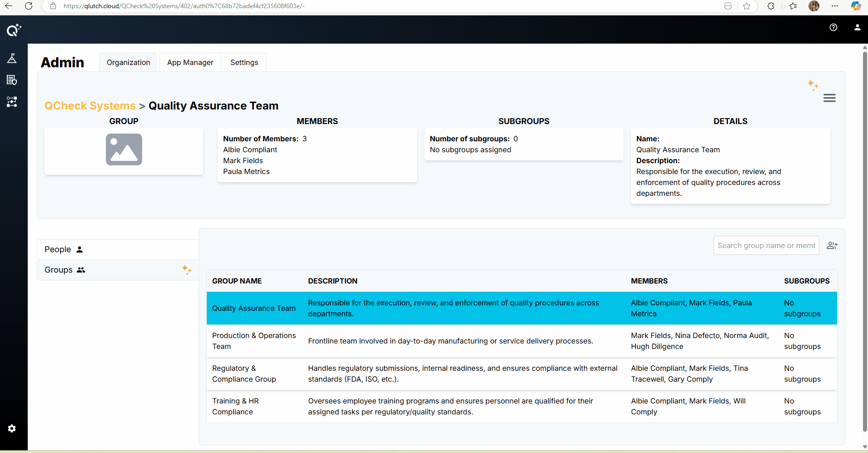Click the Qlutch logo icon
Image resolution: width=868 pixels, height=453 pixels.
(x=14, y=30)
